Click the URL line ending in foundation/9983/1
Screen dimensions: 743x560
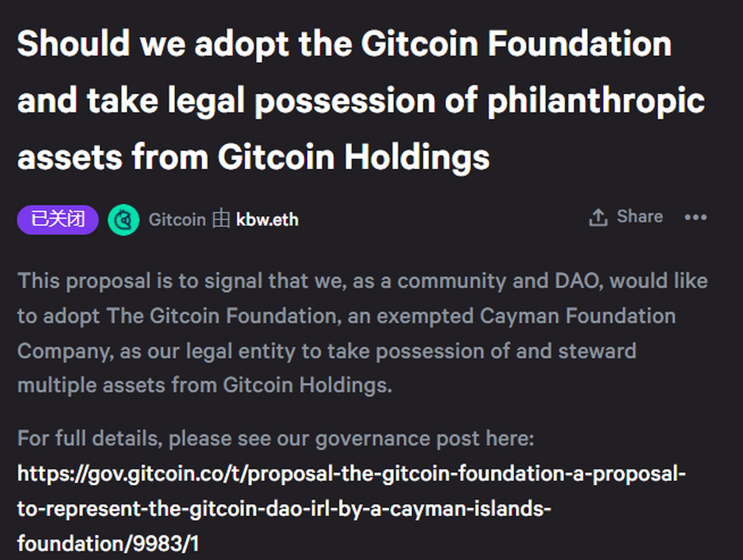pyautogui.click(x=108, y=544)
